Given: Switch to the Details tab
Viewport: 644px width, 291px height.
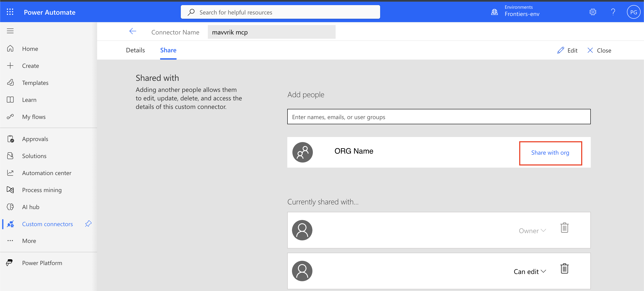Looking at the screenshot, I should point(135,50).
